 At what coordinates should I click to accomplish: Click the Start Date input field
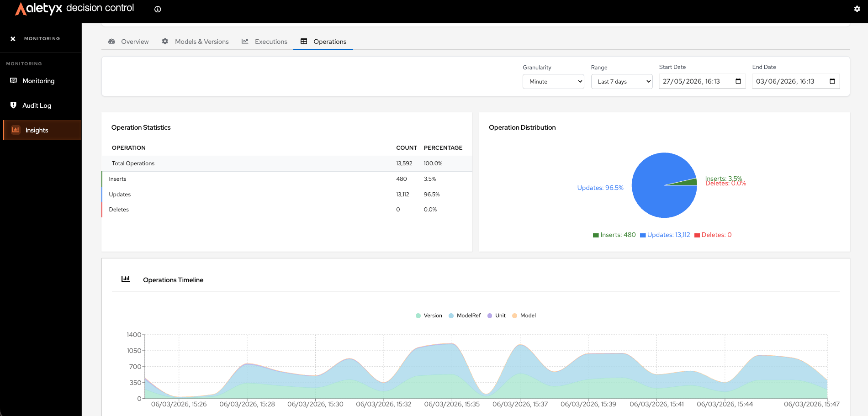(702, 81)
